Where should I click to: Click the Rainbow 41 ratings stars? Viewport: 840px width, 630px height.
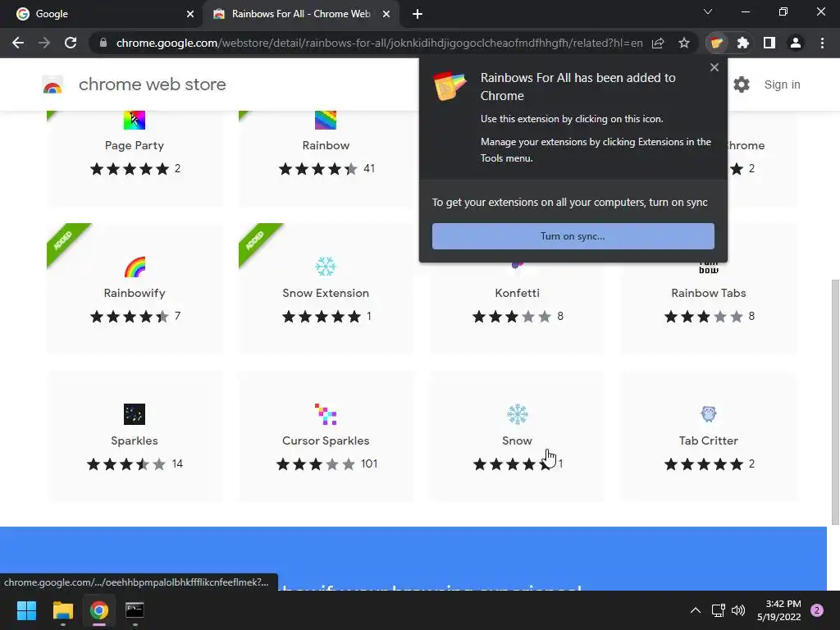(318, 169)
